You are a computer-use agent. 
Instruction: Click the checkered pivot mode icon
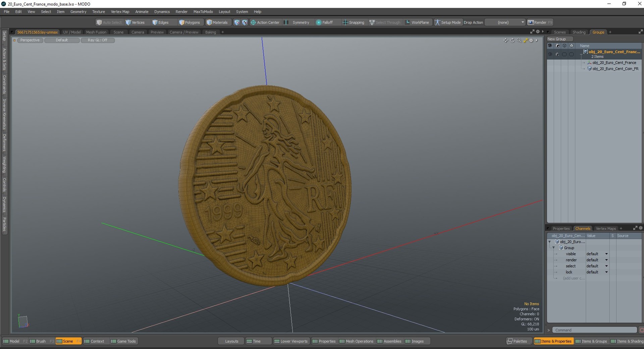click(x=245, y=22)
